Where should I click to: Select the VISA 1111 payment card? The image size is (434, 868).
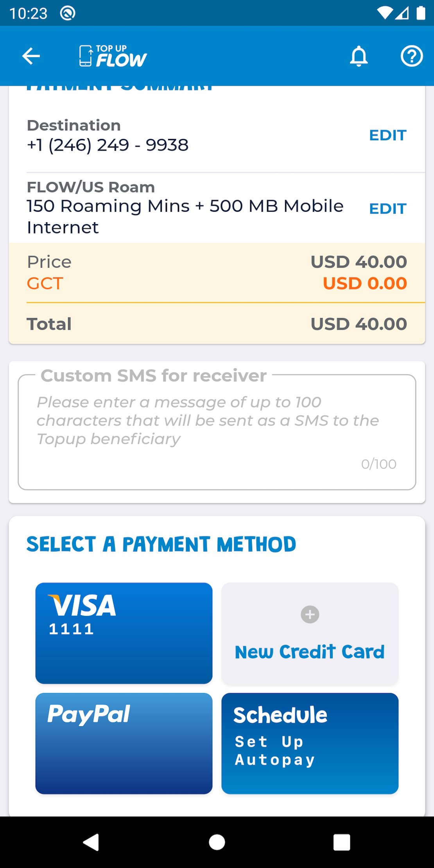(x=124, y=633)
